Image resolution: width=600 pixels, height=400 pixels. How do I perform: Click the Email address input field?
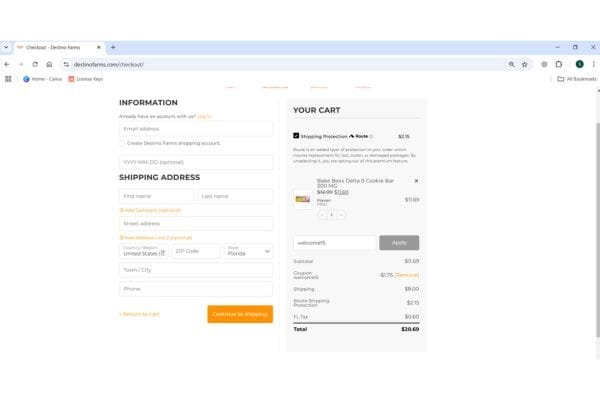(x=196, y=129)
